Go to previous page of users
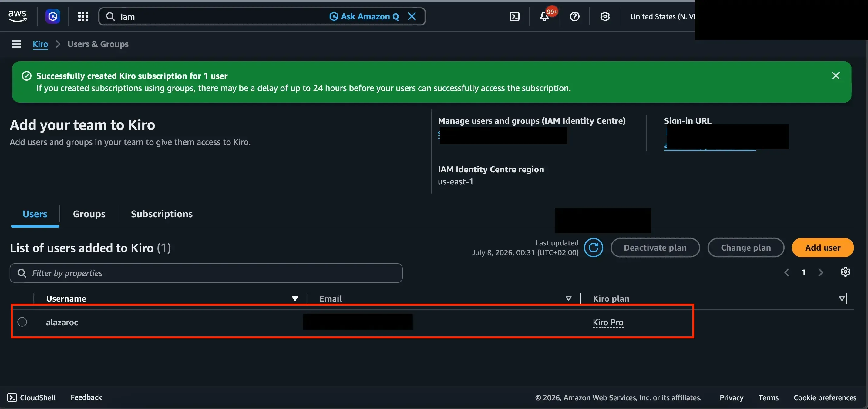Image resolution: width=868 pixels, height=409 pixels. pyautogui.click(x=786, y=272)
